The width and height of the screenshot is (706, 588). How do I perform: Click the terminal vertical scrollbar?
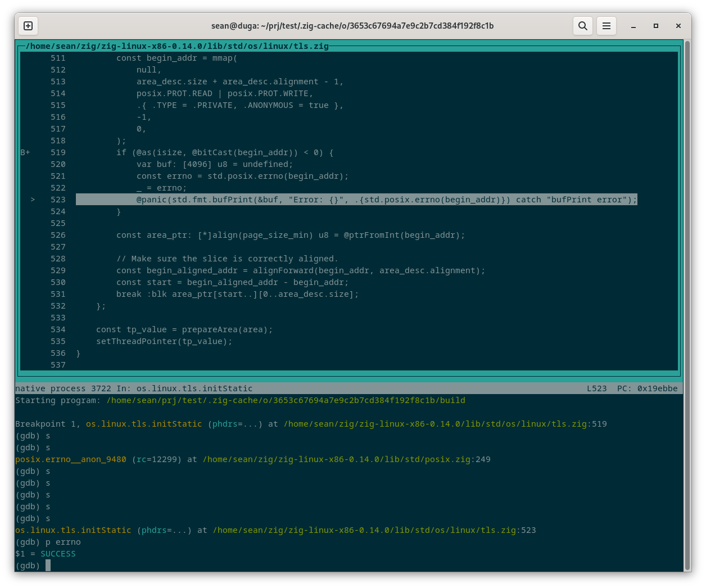(x=687, y=306)
